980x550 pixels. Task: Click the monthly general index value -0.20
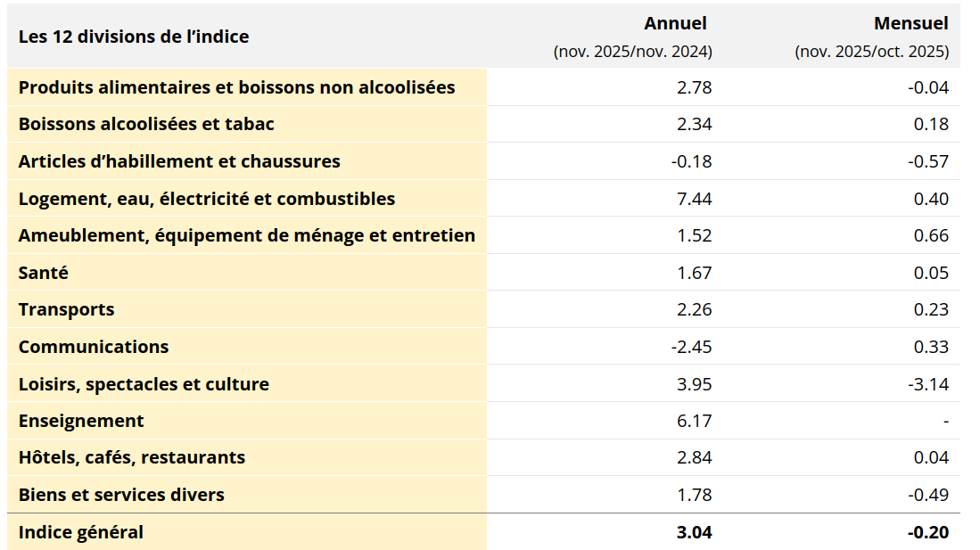click(927, 532)
